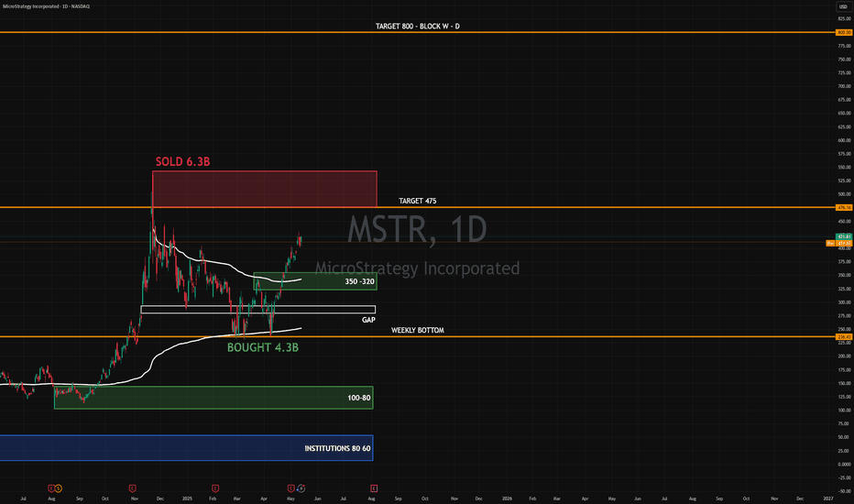Viewport: 854px width, 504px height.
Task: Click the 0.000 value on price scale
Action: pyautogui.click(x=844, y=465)
